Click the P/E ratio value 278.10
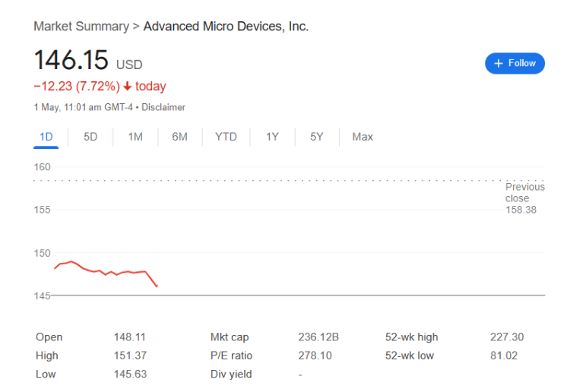 (315, 356)
